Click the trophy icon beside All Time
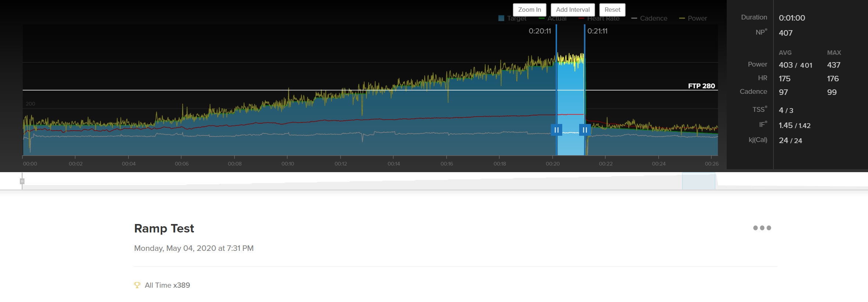 pos(137,285)
